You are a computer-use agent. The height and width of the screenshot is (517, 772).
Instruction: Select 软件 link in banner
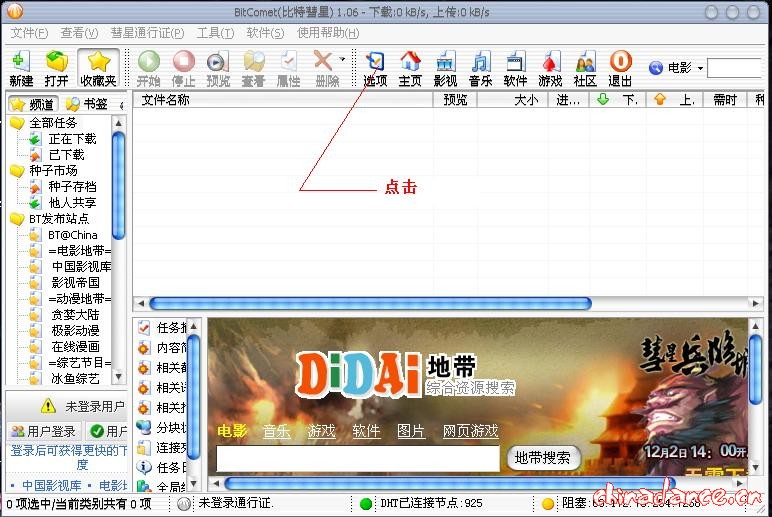(x=366, y=431)
